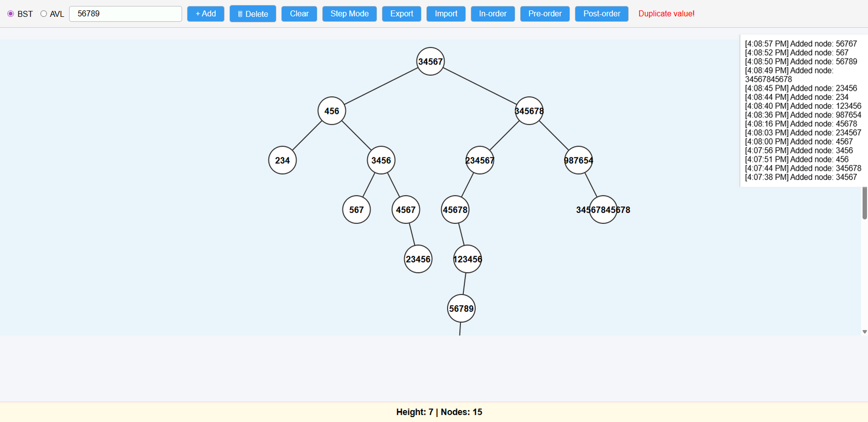Run In-order traversal
Viewport: 868px width, 422px height.
[493, 14]
